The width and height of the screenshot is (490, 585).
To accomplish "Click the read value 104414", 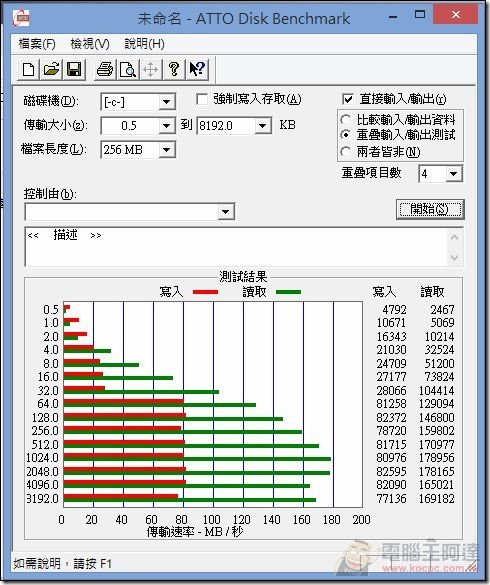I will 437,391.
